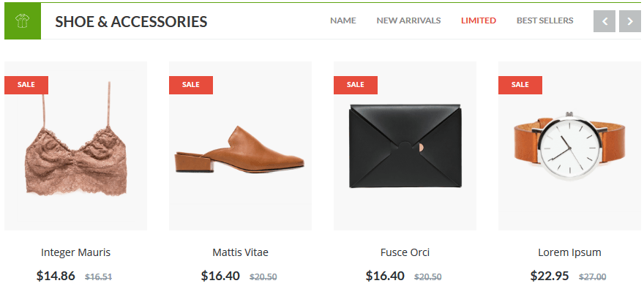The height and width of the screenshot is (286, 644).
Task: Advance carousel with right arrow button
Action: 629,21
